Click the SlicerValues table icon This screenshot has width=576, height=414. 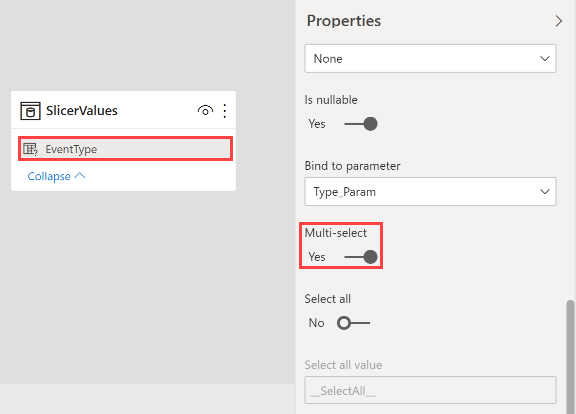pyautogui.click(x=30, y=111)
